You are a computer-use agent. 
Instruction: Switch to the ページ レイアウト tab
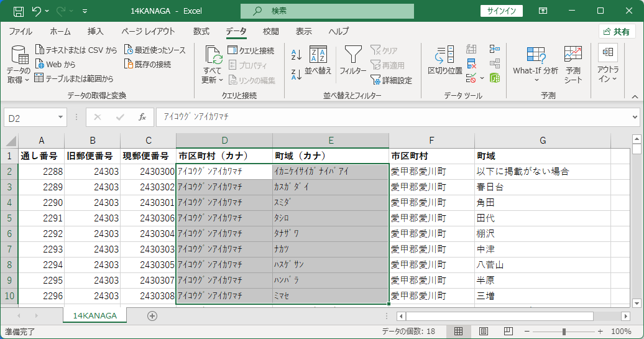click(148, 31)
